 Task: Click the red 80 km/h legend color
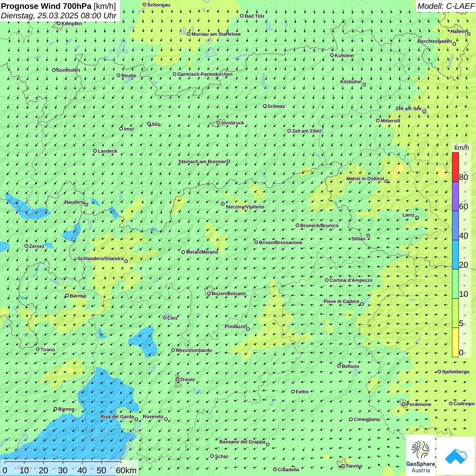[455, 167]
